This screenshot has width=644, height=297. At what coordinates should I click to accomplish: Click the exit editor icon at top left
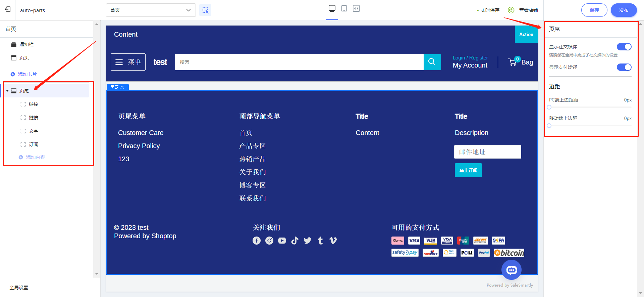pos(8,9)
